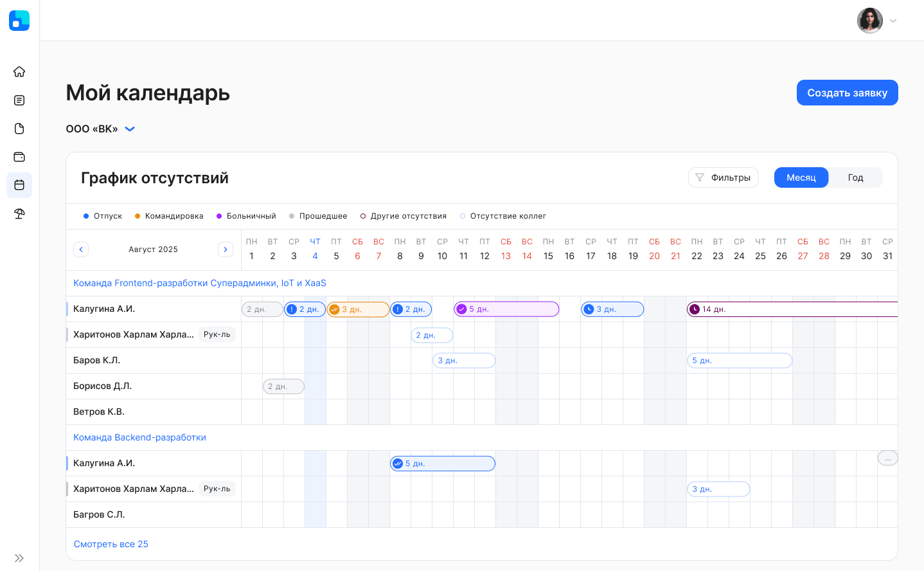Open the home page from the sidebar

19,71
